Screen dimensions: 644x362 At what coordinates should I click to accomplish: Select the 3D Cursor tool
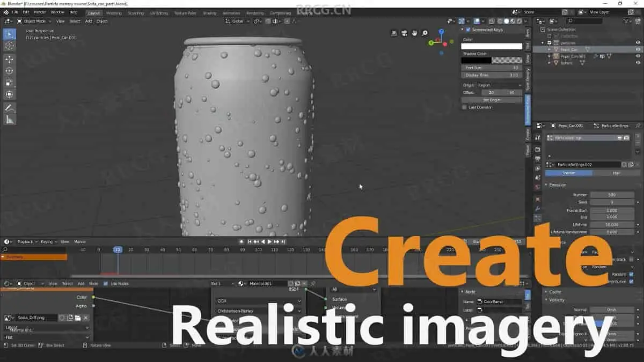click(9, 46)
